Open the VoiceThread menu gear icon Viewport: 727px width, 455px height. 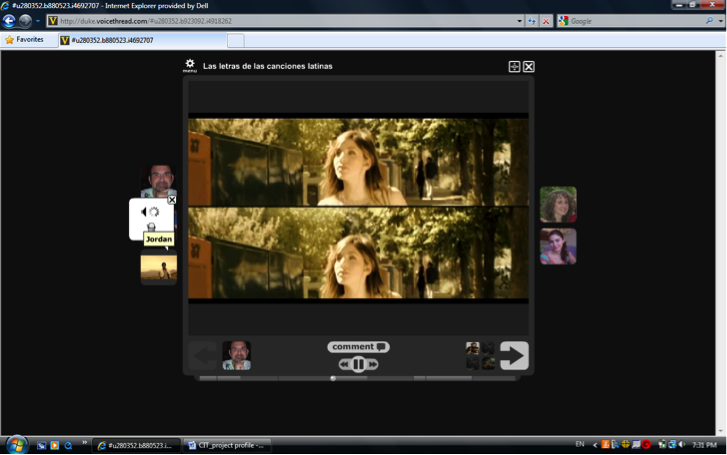pos(190,65)
